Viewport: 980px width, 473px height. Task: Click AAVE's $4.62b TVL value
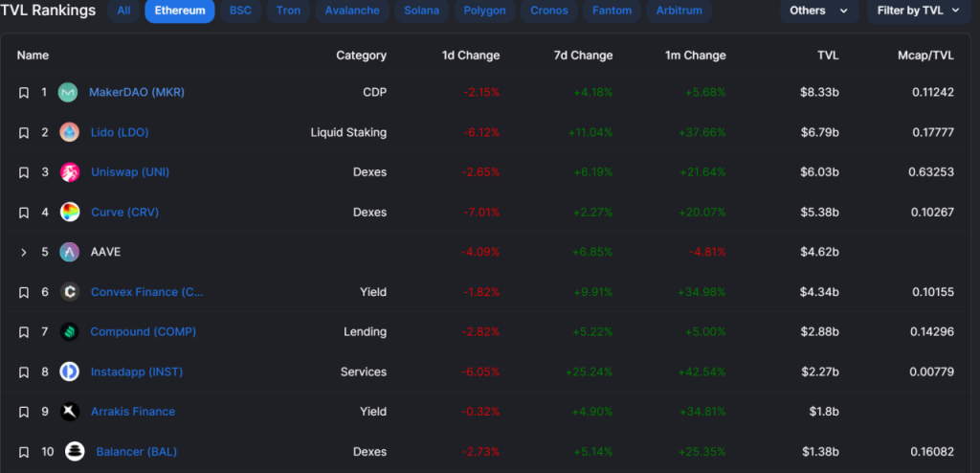point(819,252)
